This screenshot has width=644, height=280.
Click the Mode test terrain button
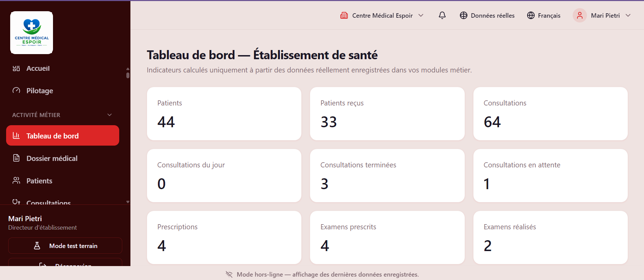coord(65,246)
